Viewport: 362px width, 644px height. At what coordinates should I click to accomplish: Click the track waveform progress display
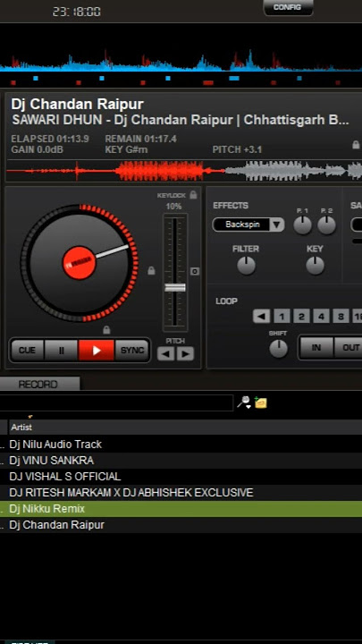click(x=184, y=171)
